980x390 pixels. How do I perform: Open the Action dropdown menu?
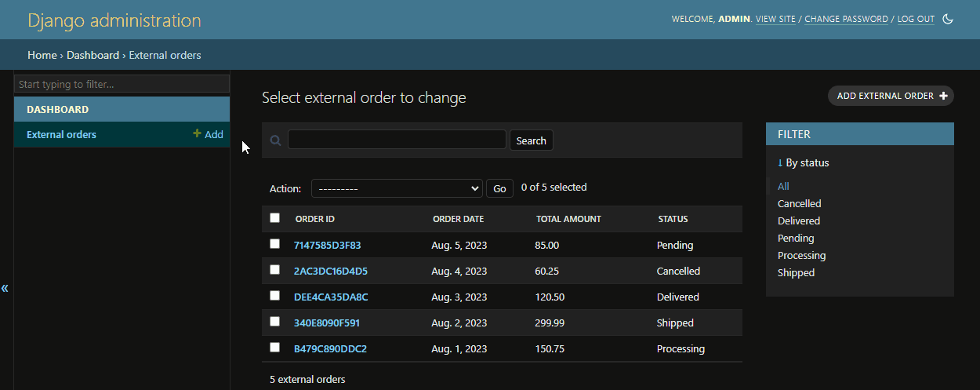click(x=397, y=188)
